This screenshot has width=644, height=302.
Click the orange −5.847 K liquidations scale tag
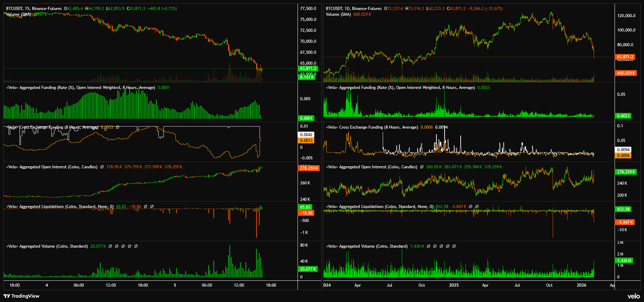pyautogui.click(x=625, y=222)
